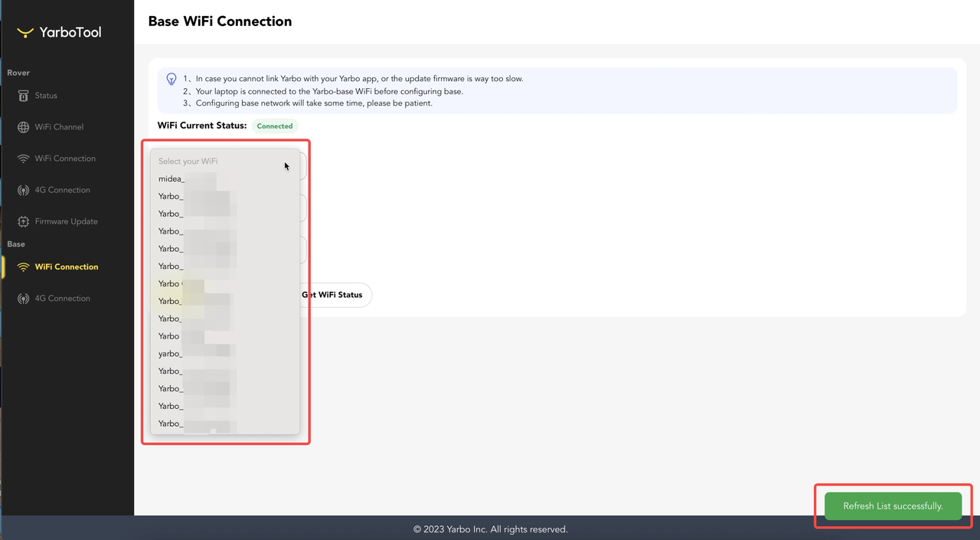Pick the lowercase yarbo_ network entry
980x540 pixels.
coord(224,354)
